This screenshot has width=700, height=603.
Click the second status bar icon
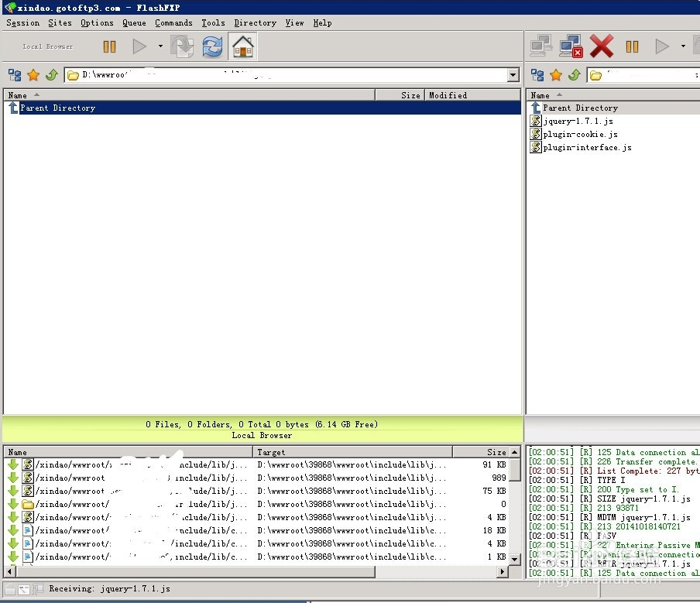24,589
